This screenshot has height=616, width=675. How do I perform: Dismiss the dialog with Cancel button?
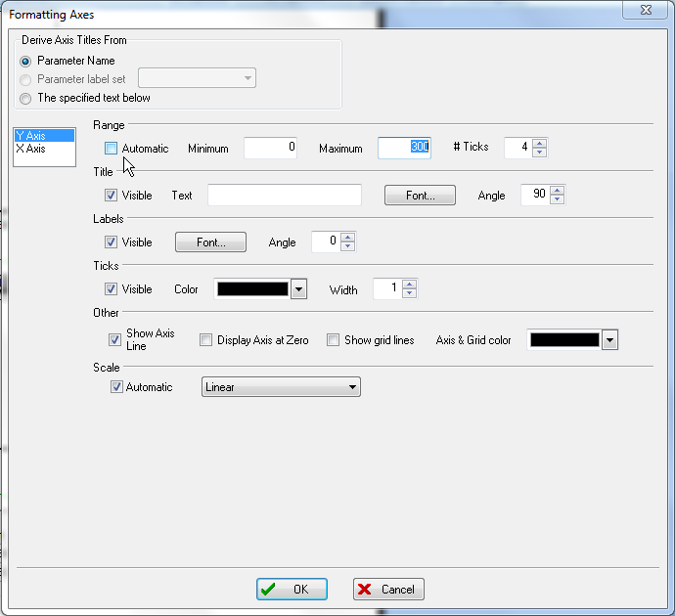[388, 589]
